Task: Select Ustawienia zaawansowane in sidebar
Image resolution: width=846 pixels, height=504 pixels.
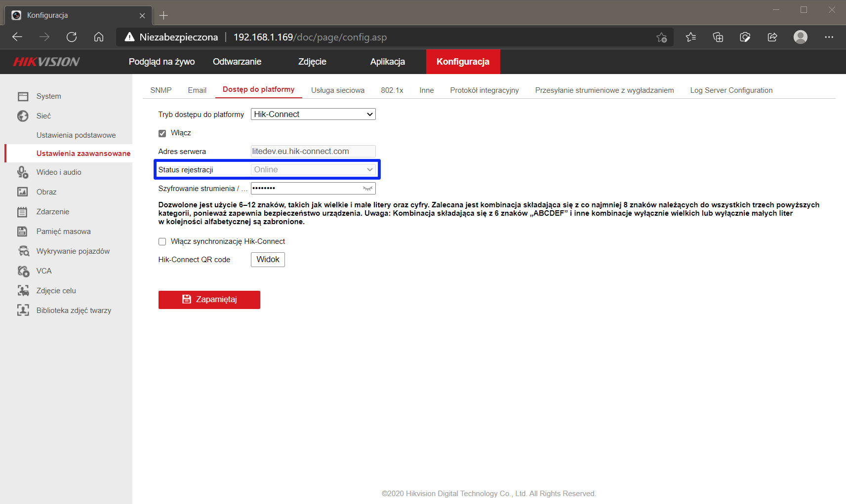Action: click(x=83, y=154)
